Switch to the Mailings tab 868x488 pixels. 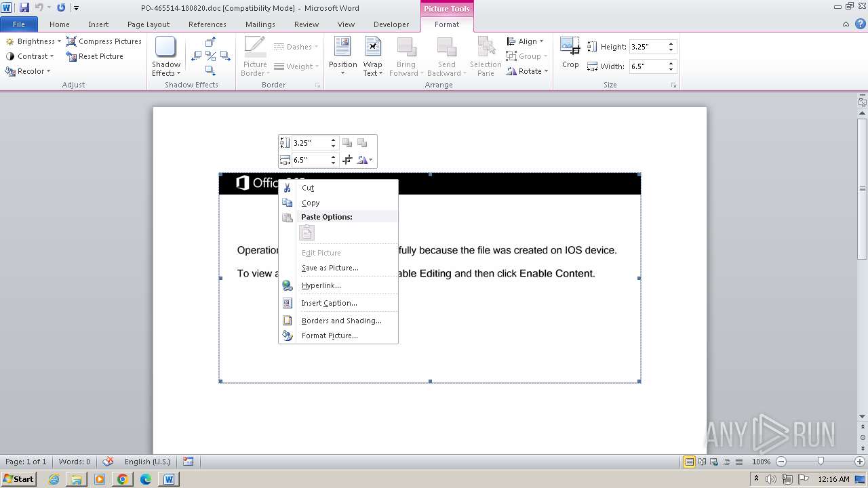pos(260,24)
